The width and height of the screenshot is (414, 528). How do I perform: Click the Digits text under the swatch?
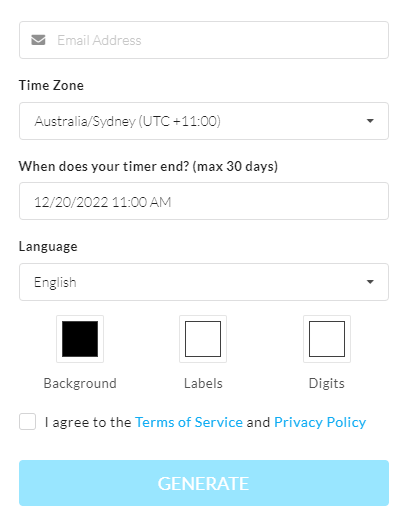tap(327, 384)
